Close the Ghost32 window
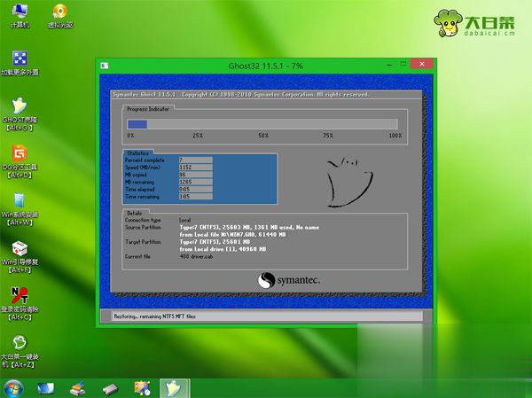 point(422,64)
